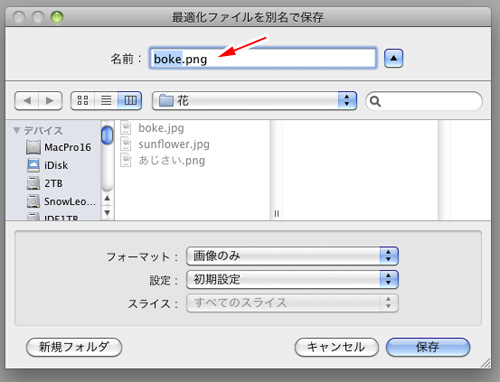This screenshot has width=500, height=382.
Task: Click the green zoom window button
Action: tap(57, 17)
